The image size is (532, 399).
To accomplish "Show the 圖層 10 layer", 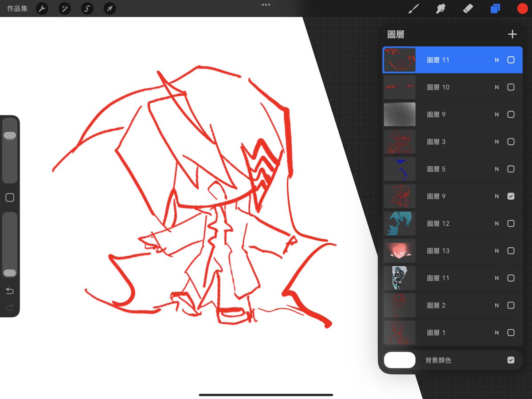I will point(511,87).
